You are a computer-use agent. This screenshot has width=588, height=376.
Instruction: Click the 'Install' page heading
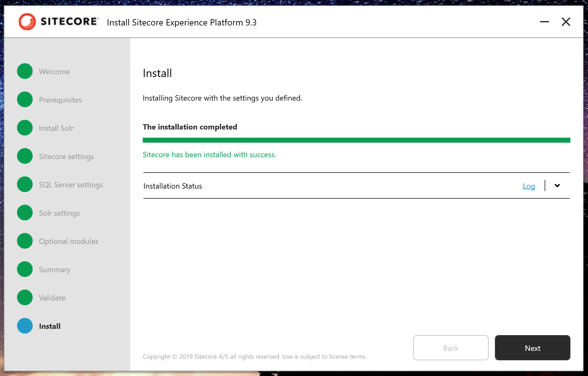[157, 73]
